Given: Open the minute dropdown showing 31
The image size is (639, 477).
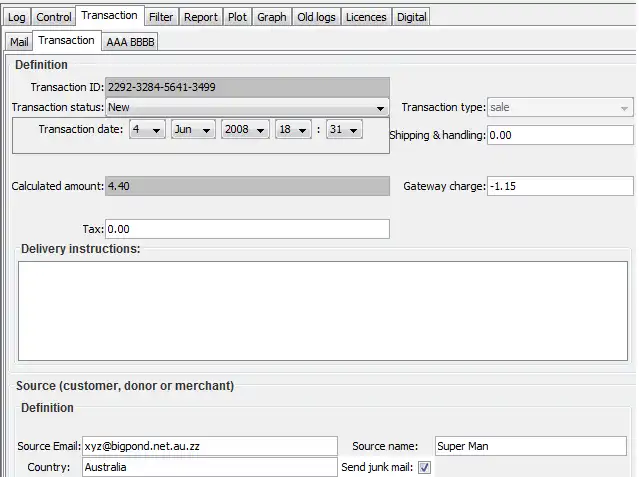Looking at the screenshot, I should click(x=344, y=130).
